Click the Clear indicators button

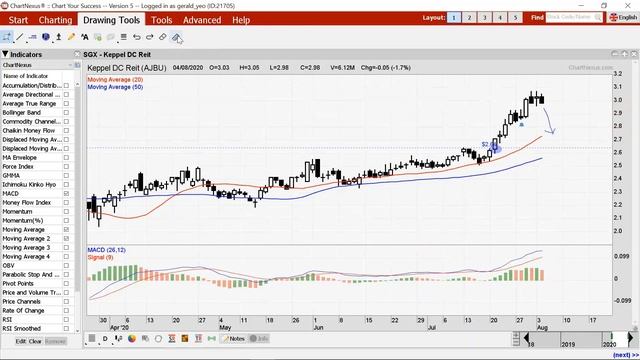point(35,341)
